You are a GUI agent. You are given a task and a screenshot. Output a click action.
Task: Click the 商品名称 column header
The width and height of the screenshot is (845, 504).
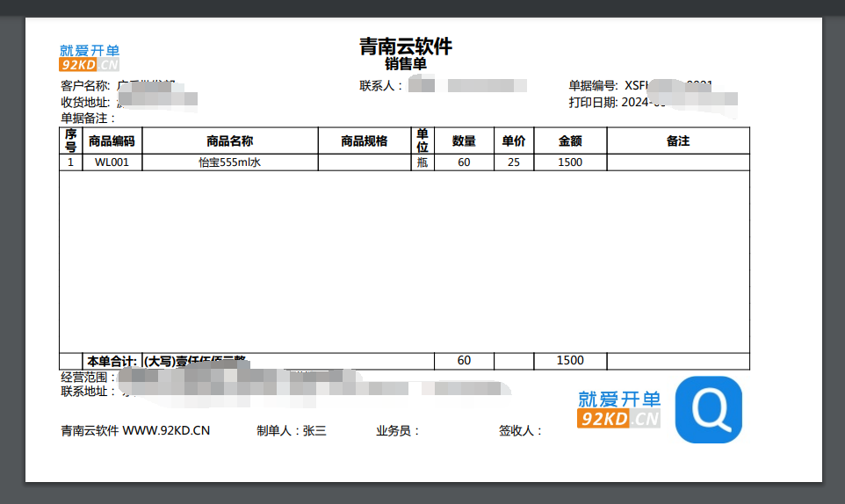229,141
